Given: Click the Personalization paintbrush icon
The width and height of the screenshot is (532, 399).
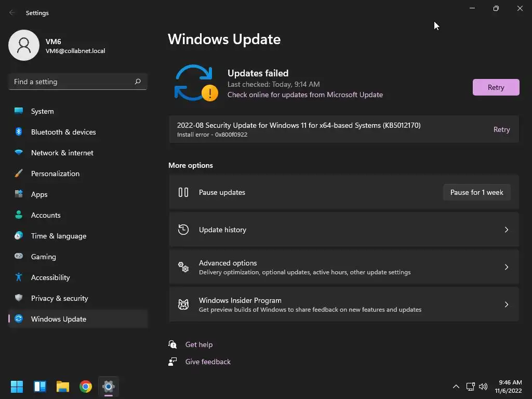Looking at the screenshot, I should click(19, 174).
